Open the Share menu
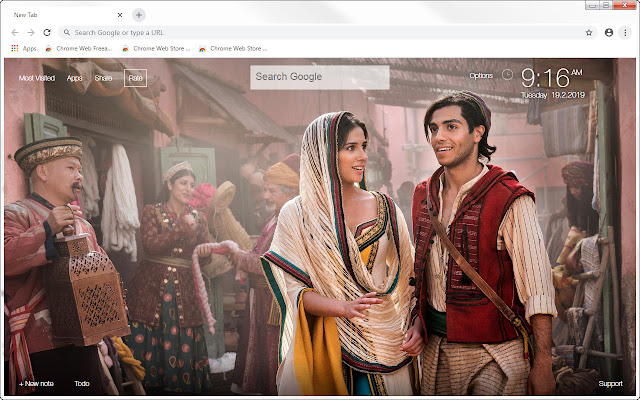Image resolution: width=640 pixels, height=400 pixels. (x=103, y=78)
